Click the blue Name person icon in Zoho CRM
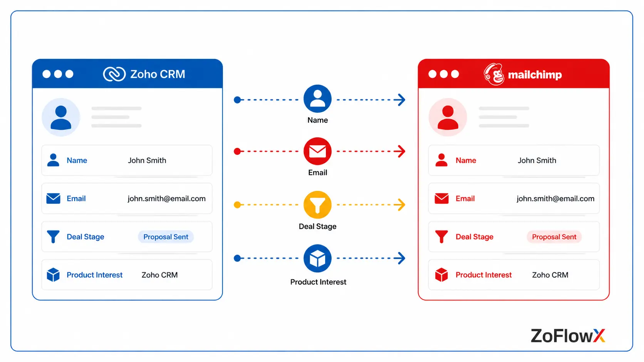Screen dimensions: 644x362 [x=53, y=160]
